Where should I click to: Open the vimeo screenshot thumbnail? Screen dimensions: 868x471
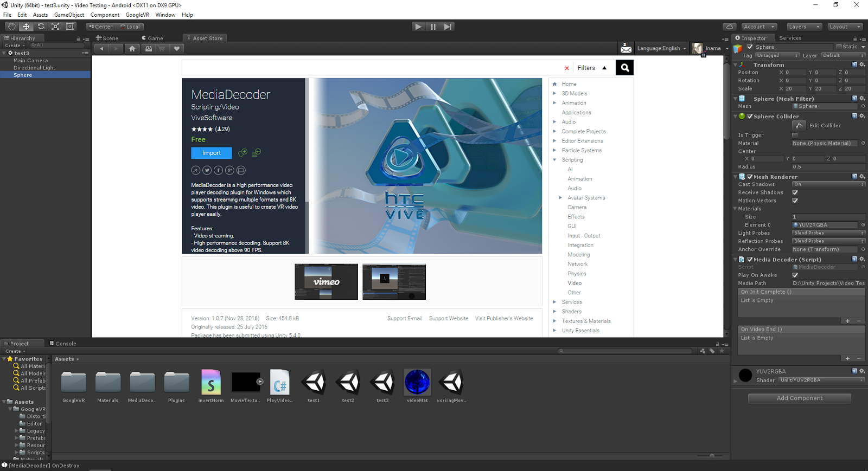click(326, 282)
